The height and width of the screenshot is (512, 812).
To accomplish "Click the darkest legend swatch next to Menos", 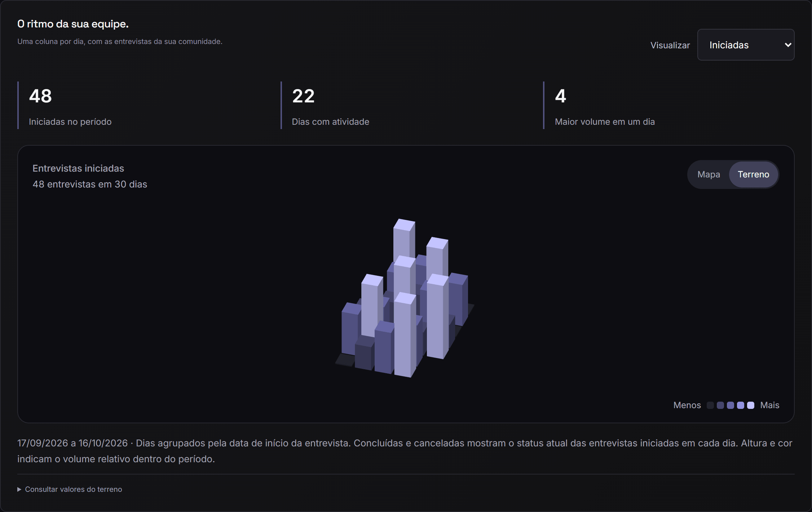I will (x=710, y=405).
